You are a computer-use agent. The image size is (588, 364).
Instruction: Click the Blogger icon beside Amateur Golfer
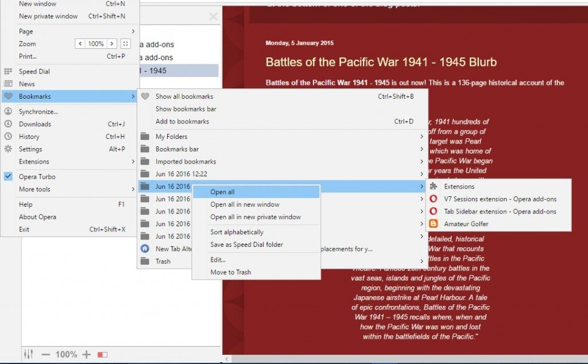[x=434, y=224]
